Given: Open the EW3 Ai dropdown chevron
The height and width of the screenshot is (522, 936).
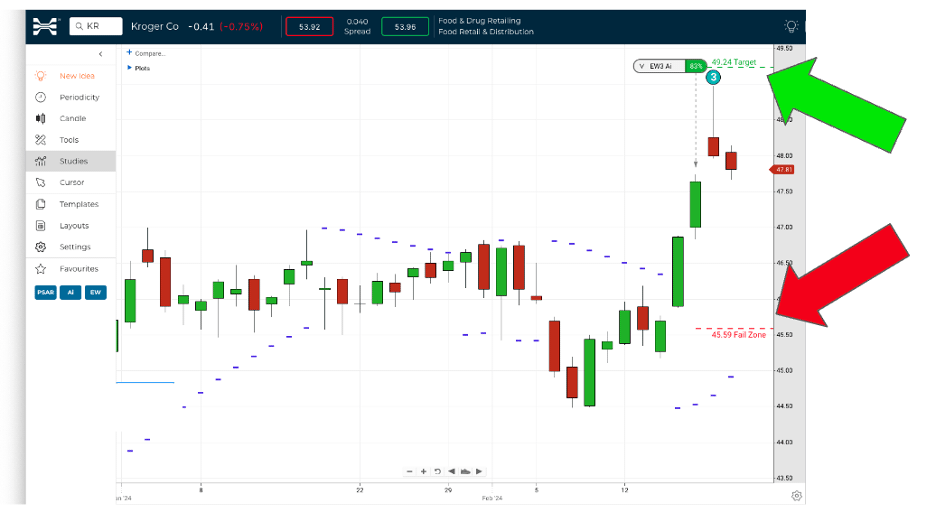Looking at the screenshot, I should pos(642,66).
